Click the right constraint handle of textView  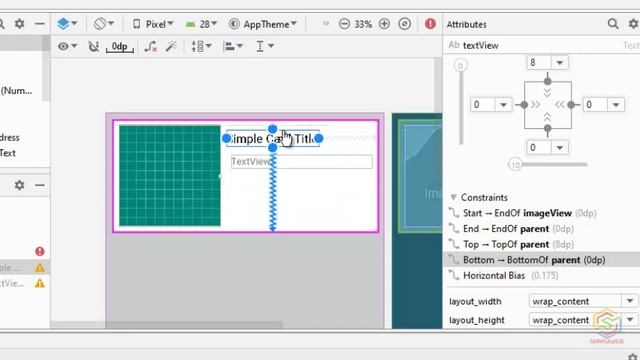319,139
